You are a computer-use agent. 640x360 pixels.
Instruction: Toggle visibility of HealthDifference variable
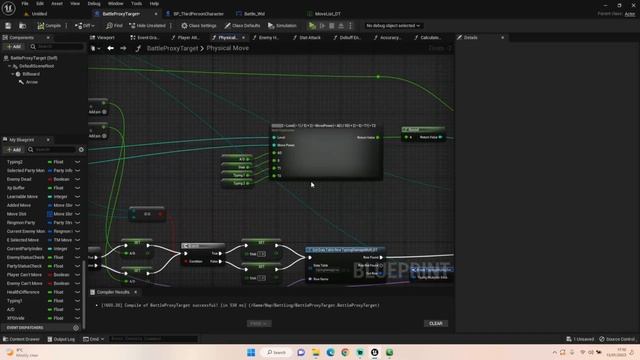77,292
